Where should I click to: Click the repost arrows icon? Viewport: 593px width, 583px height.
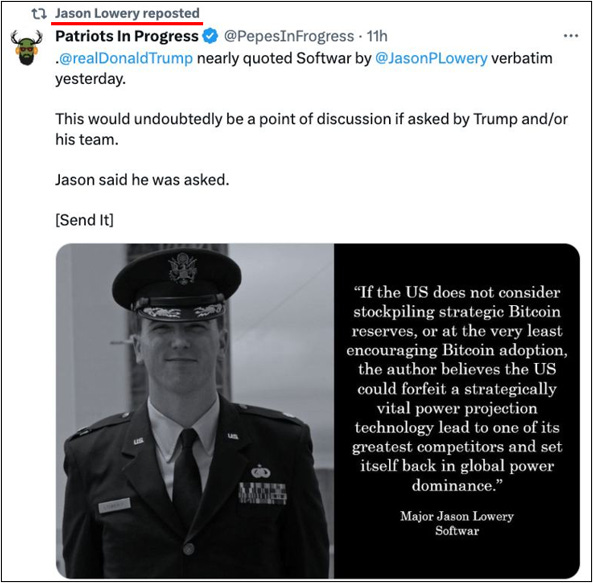(x=39, y=14)
